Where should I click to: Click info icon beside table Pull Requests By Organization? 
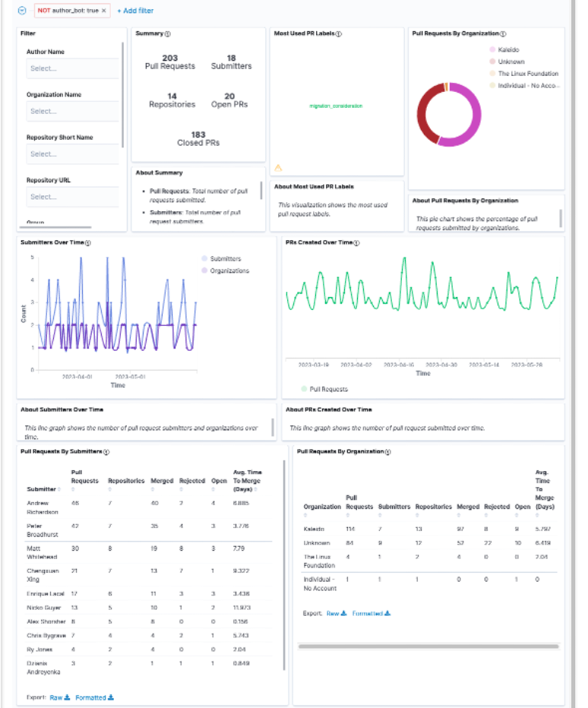[x=388, y=452]
